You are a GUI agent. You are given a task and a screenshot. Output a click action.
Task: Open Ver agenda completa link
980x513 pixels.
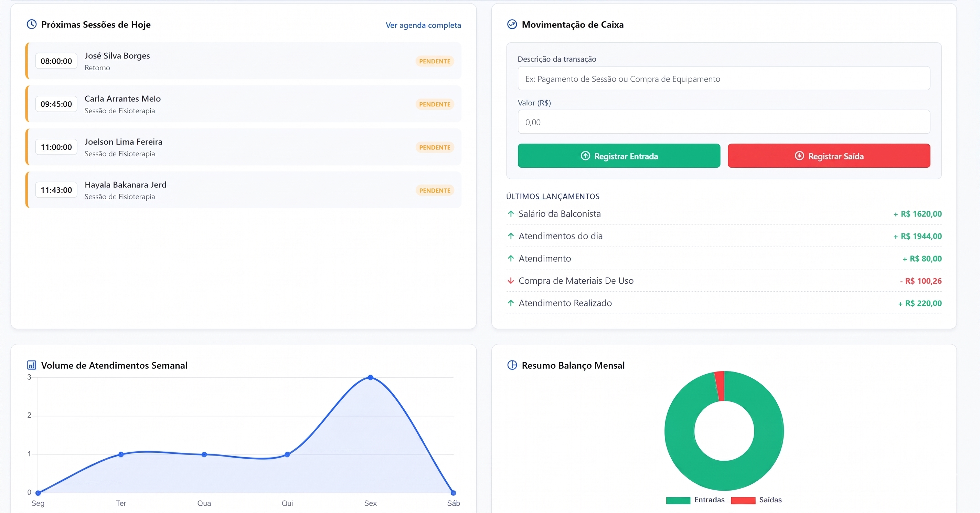pos(423,25)
